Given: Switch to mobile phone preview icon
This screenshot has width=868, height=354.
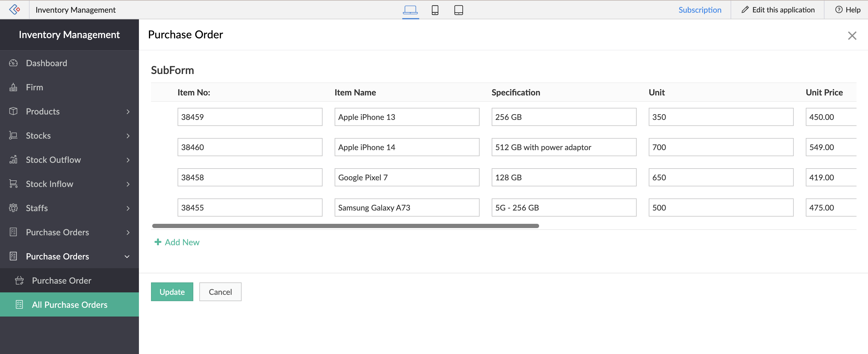Looking at the screenshot, I should (x=435, y=10).
